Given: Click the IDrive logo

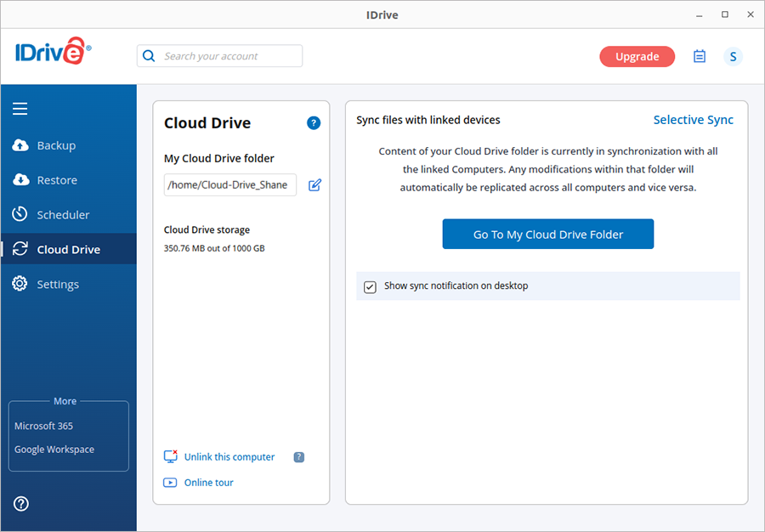Looking at the screenshot, I should pos(52,54).
